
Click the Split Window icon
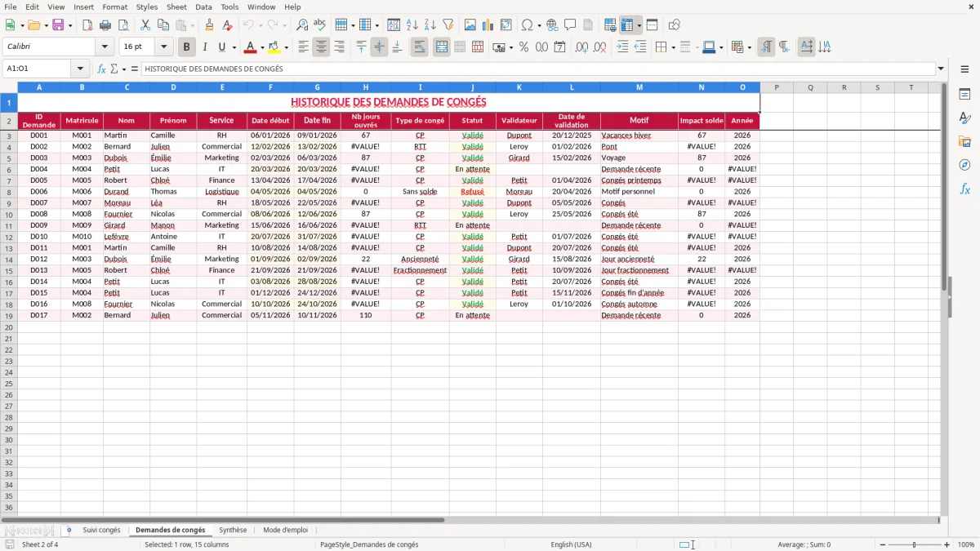click(652, 25)
